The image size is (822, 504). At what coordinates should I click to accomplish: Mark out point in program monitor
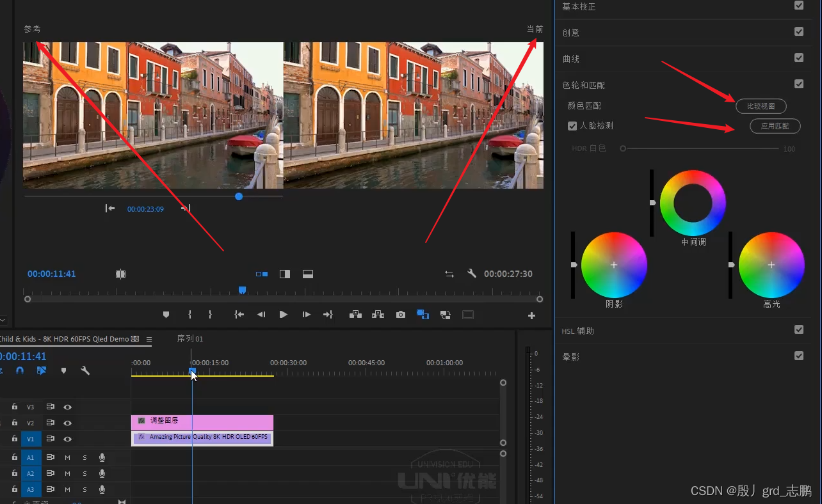pyautogui.click(x=210, y=315)
